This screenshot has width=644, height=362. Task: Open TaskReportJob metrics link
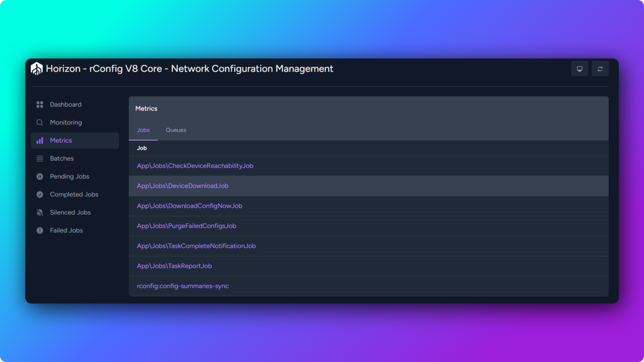coord(174,266)
